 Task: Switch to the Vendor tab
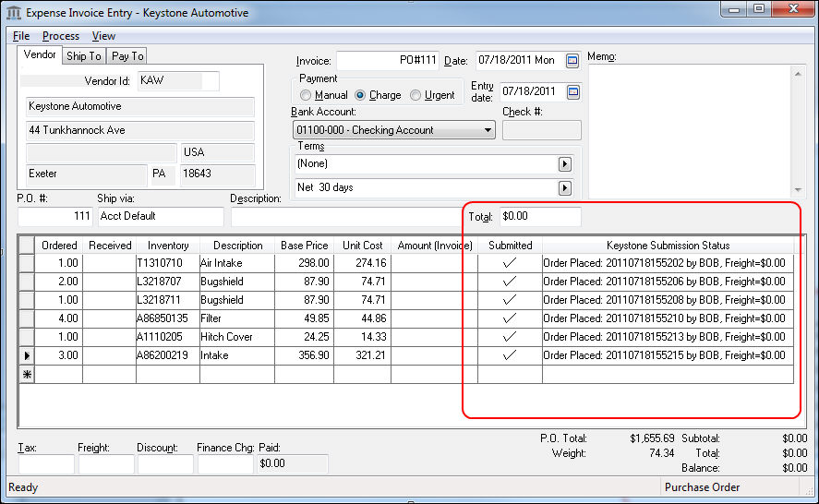pos(40,54)
